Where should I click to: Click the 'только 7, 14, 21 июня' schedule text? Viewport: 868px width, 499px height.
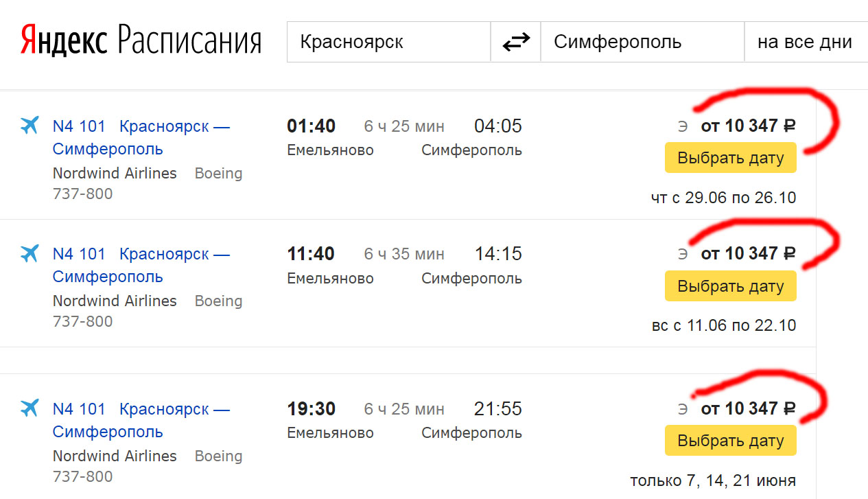pyautogui.click(x=713, y=480)
